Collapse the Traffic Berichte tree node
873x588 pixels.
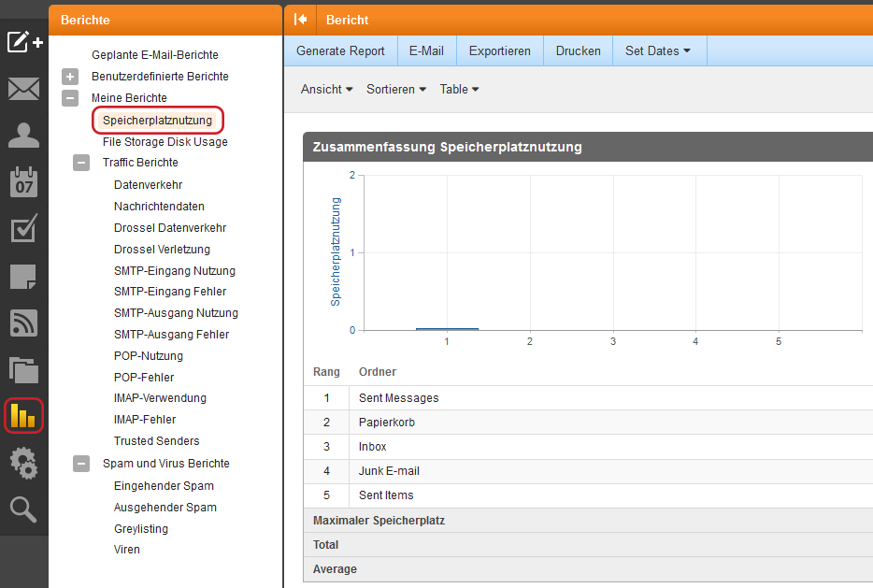[x=81, y=163]
